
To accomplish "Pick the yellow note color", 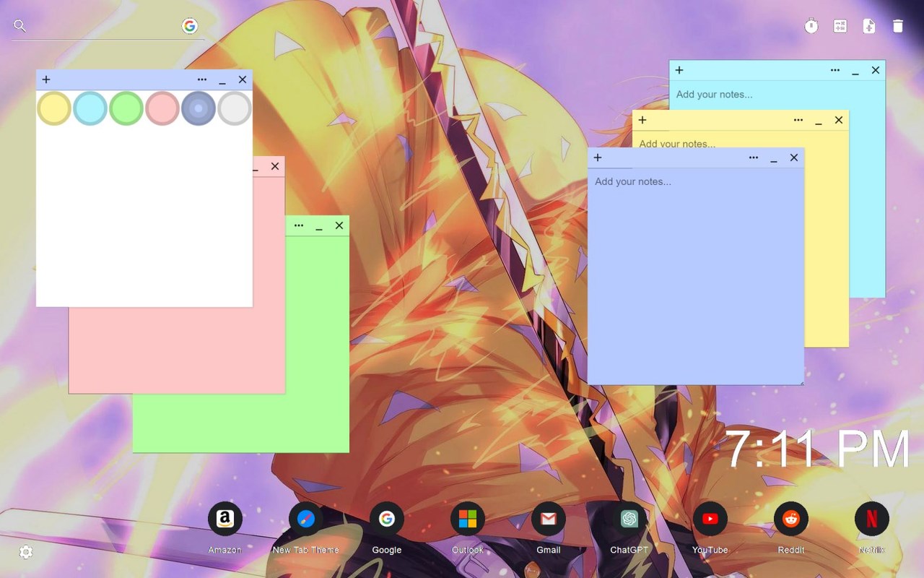I will 54,108.
